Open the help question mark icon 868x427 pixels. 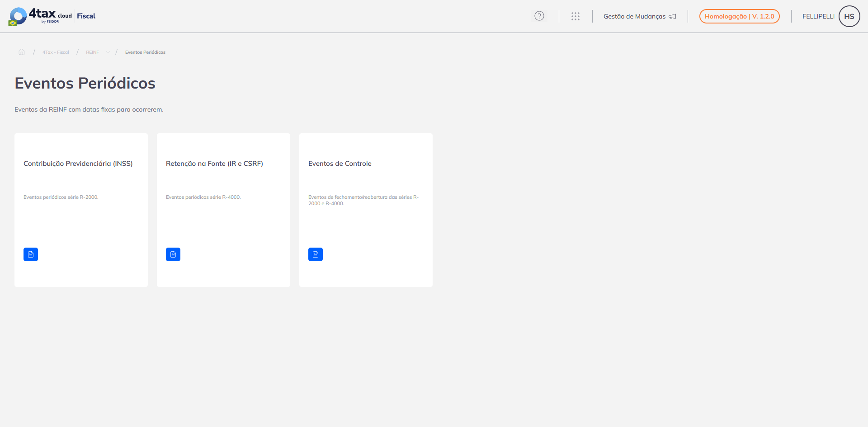(539, 16)
